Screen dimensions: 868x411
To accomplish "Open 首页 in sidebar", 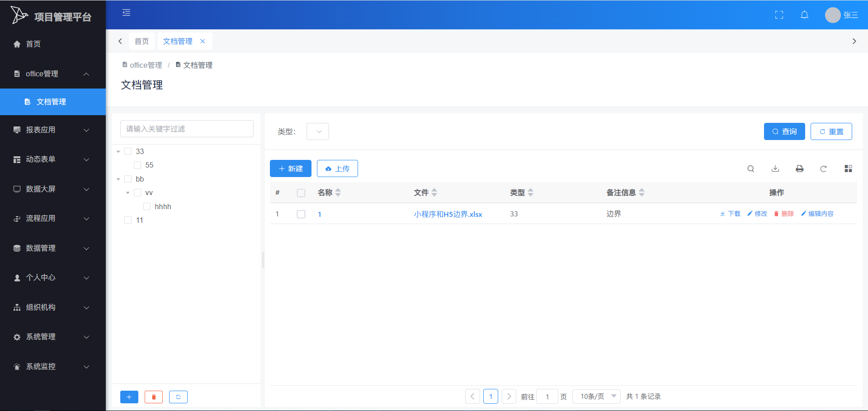I will [53, 44].
